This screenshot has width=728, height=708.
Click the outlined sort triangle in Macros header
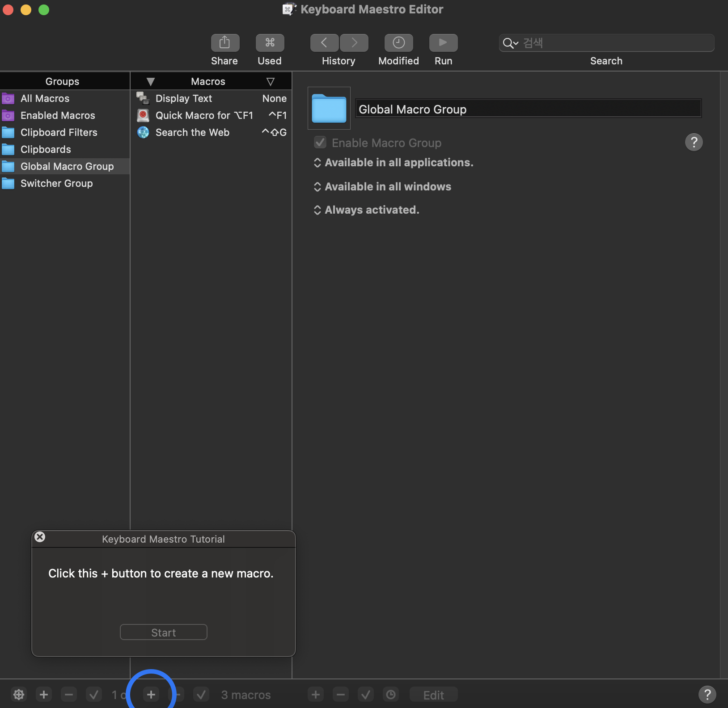[270, 81]
